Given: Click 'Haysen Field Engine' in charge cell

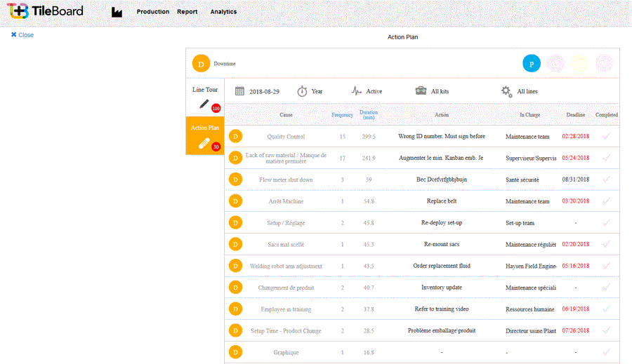Looking at the screenshot, I should click(531, 266).
